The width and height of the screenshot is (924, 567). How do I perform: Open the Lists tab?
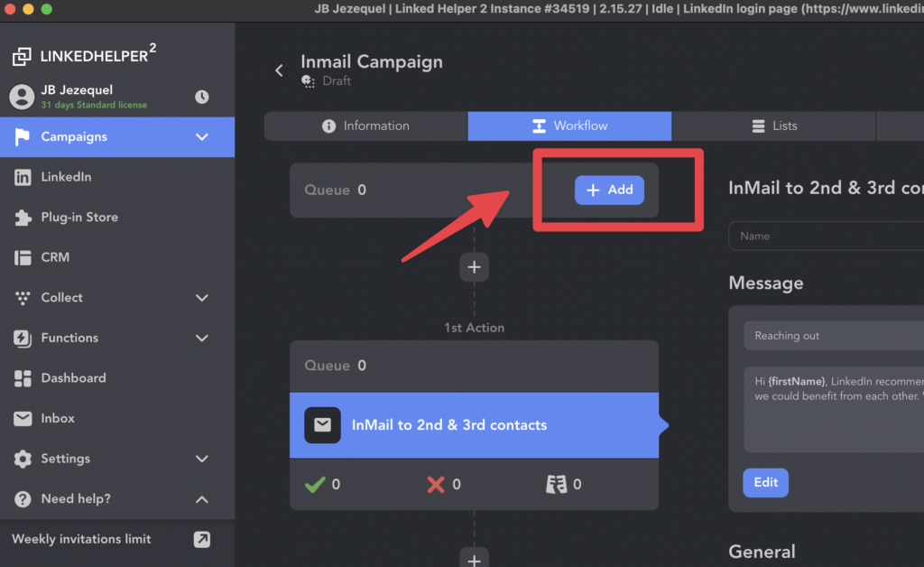[x=773, y=126]
